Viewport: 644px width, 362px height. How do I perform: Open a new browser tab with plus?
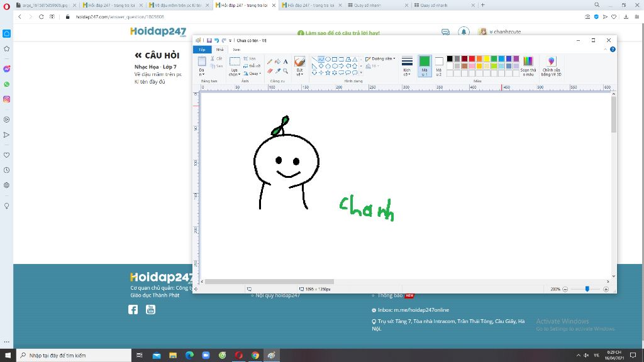pyautogui.click(x=482, y=5)
